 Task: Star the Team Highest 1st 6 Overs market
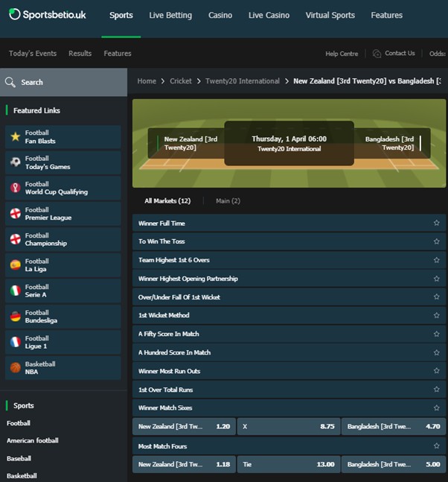pyautogui.click(x=436, y=260)
